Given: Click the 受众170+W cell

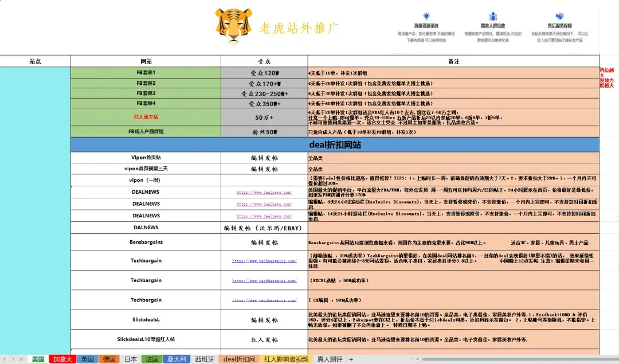Looking at the screenshot, I should (x=264, y=83).
